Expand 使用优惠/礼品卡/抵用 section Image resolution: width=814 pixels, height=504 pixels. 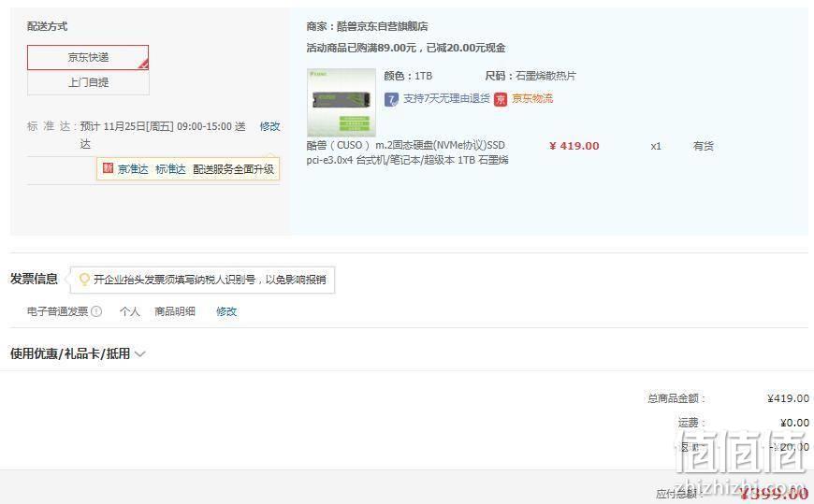click(78, 354)
